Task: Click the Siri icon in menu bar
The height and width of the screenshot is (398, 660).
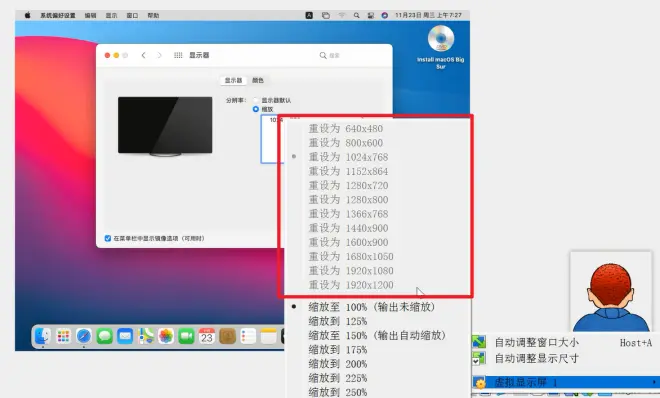Action: pos(384,15)
